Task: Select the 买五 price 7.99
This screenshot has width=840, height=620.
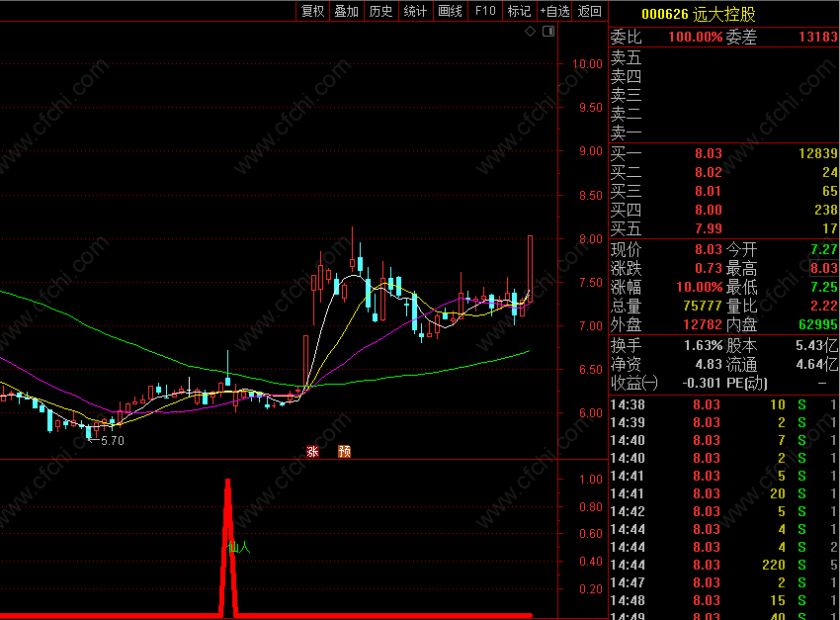Action: click(709, 228)
